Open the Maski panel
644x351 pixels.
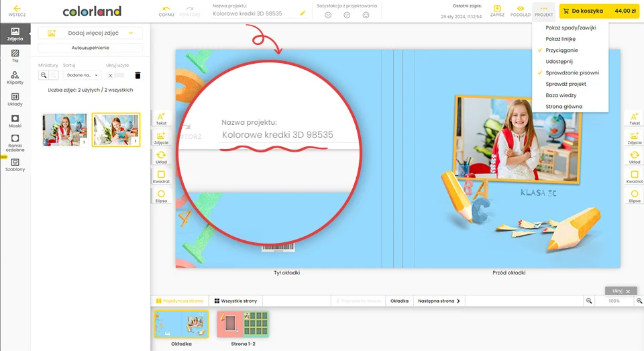(15, 121)
